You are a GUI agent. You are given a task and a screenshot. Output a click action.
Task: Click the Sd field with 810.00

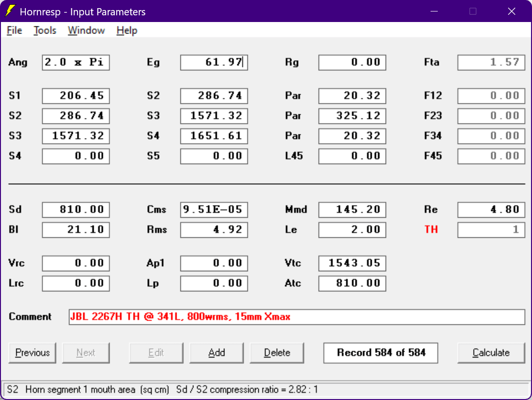76,210
